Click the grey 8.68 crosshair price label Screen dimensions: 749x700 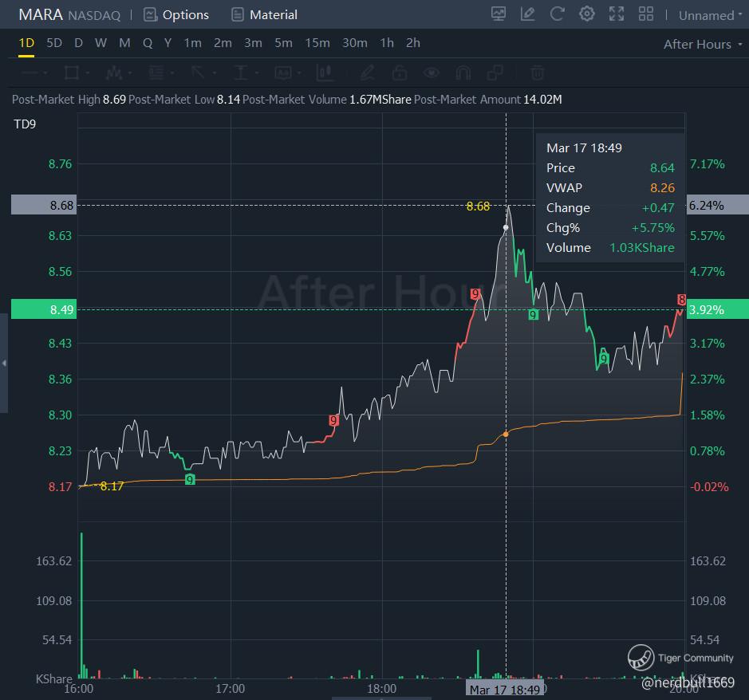43,205
